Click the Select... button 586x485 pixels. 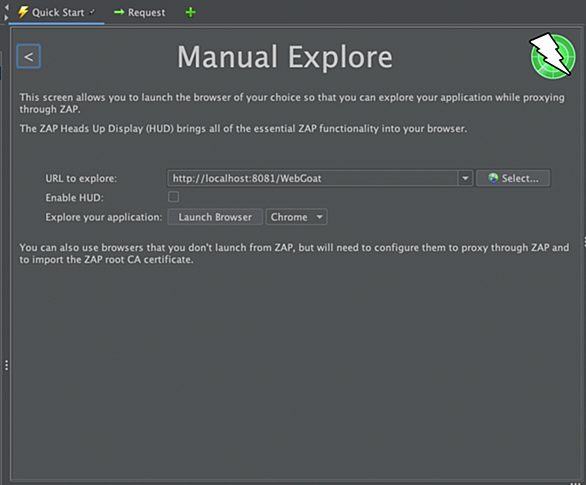click(513, 178)
